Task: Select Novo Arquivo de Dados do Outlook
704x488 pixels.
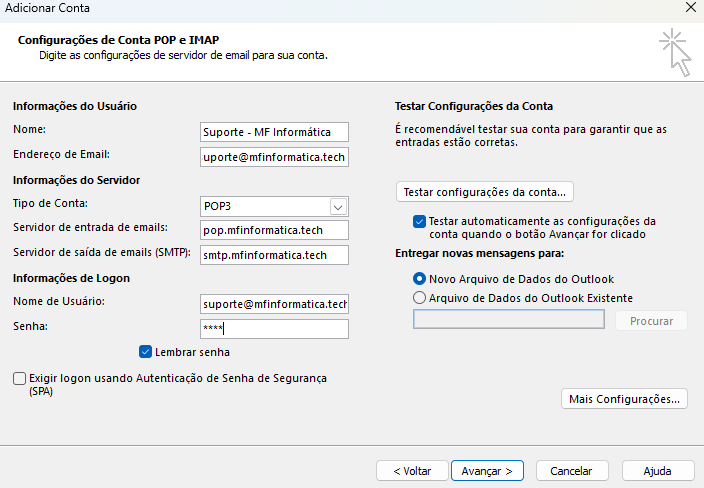Action: pyautogui.click(x=419, y=279)
